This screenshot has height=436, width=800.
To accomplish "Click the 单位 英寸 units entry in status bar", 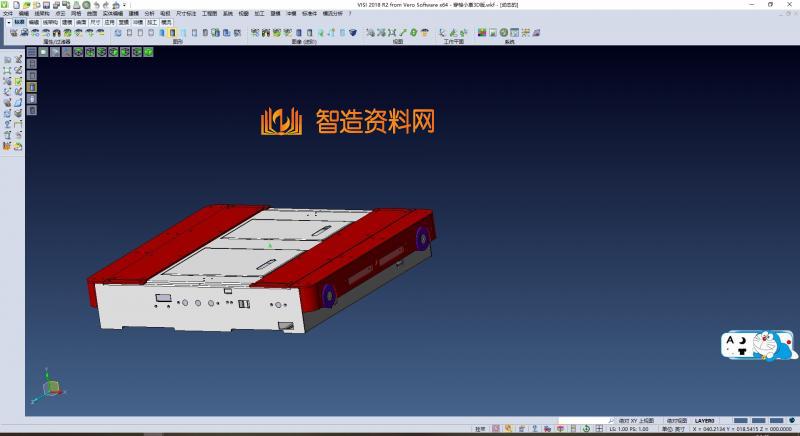I will click(x=673, y=429).
